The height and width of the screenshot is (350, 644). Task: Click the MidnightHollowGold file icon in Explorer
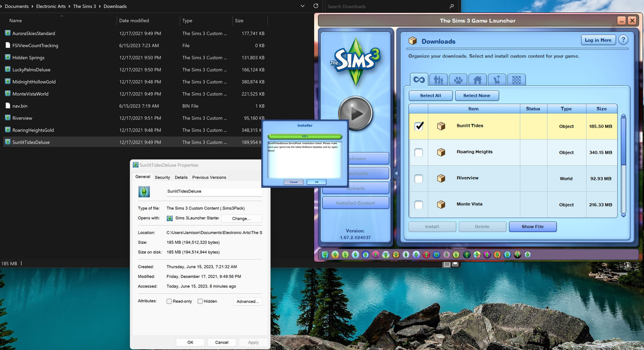coord(8,82)
